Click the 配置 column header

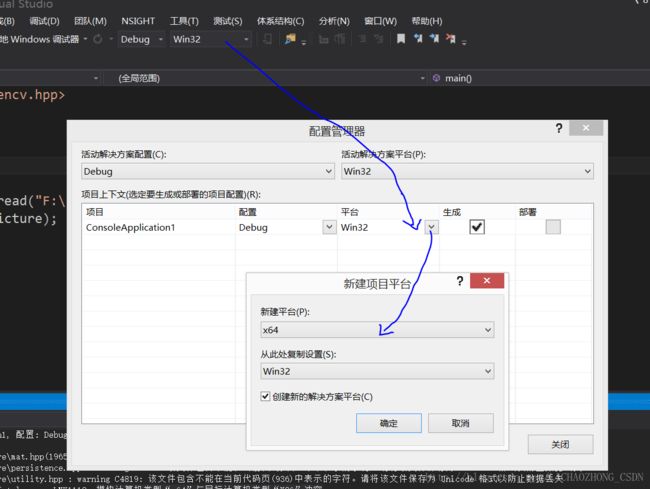[x=247, y=212]
